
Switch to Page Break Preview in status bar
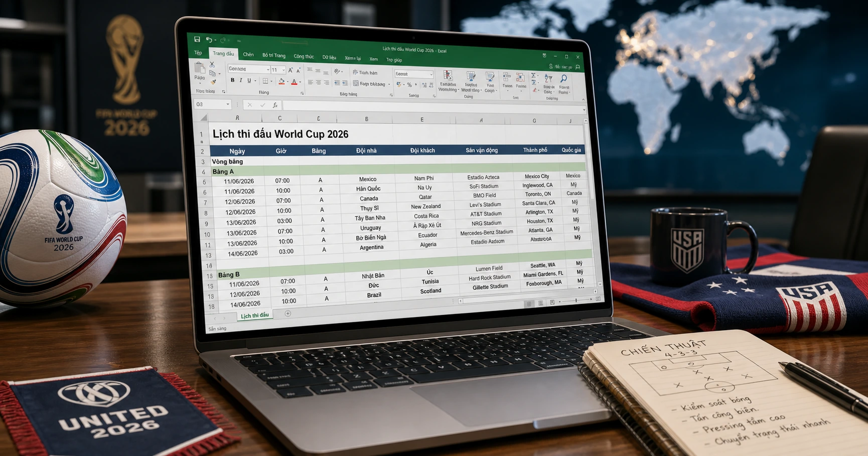click(x=552, y=302)
